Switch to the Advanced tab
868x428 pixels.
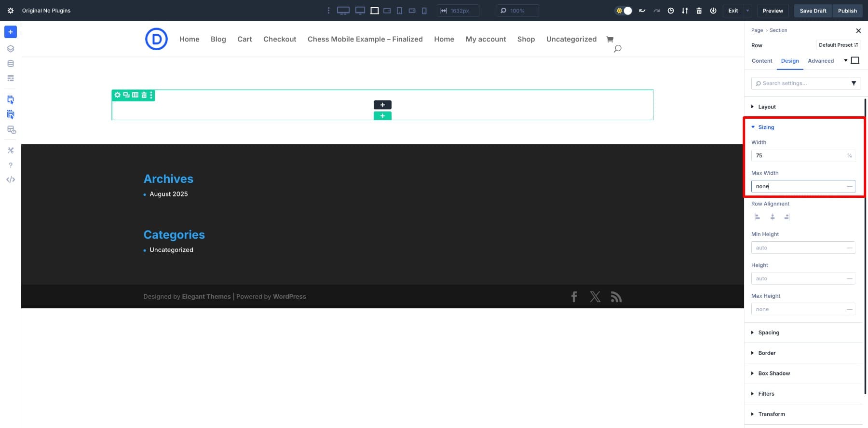820,61
